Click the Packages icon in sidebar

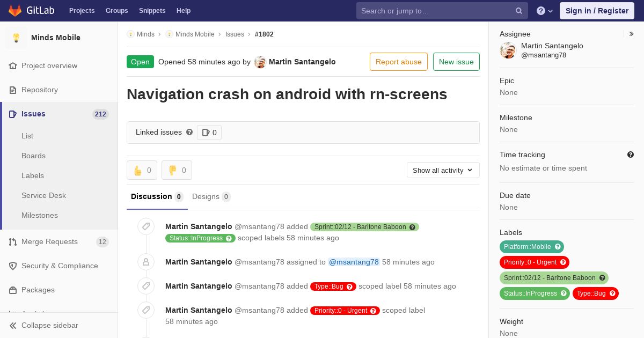(x=13, y=290)
